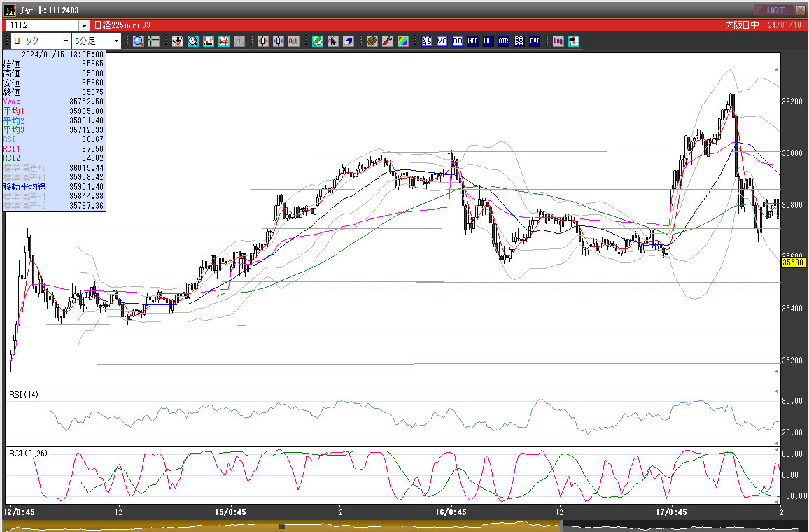Image resolution: width=809 pixels, height=532 pixels.
Task: Toggle the VWAP indicator button
Action: tap(427, 41)
